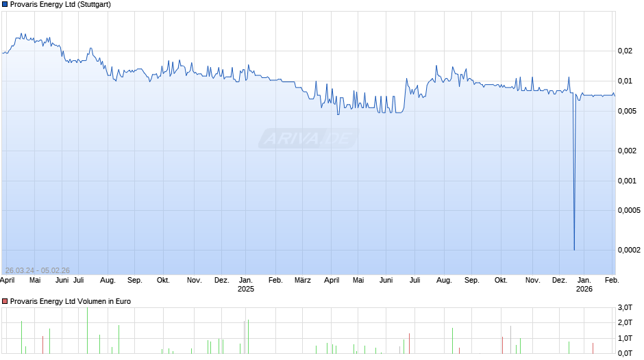Click the '0,0002' price axis label
Viewport: 644px width, 360px height.
tap(629, 250)
